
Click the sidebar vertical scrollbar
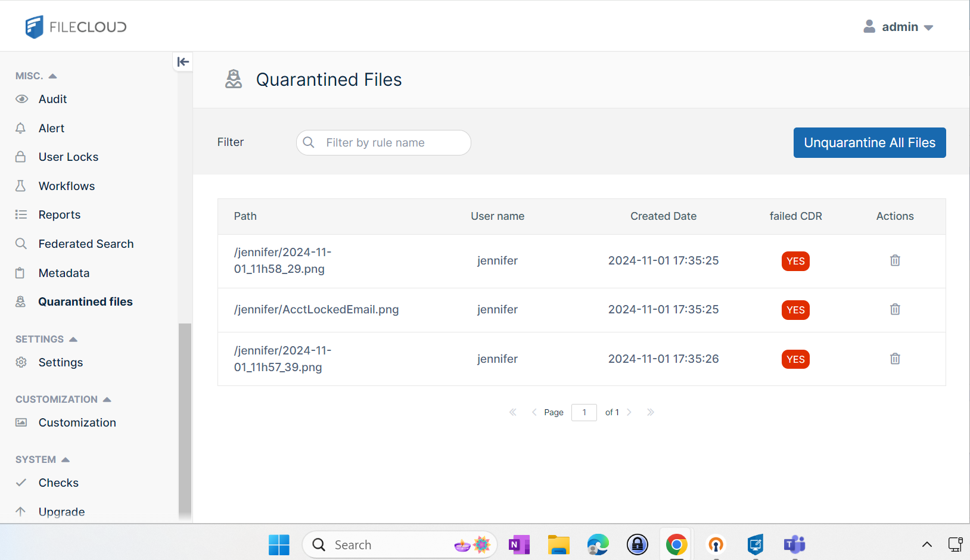[185, 417]
